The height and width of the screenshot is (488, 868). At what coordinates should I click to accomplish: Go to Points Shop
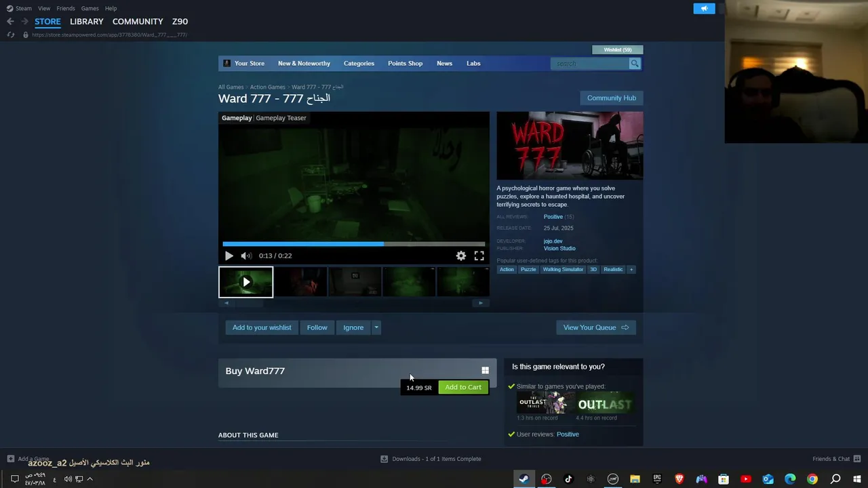[405, 64]
